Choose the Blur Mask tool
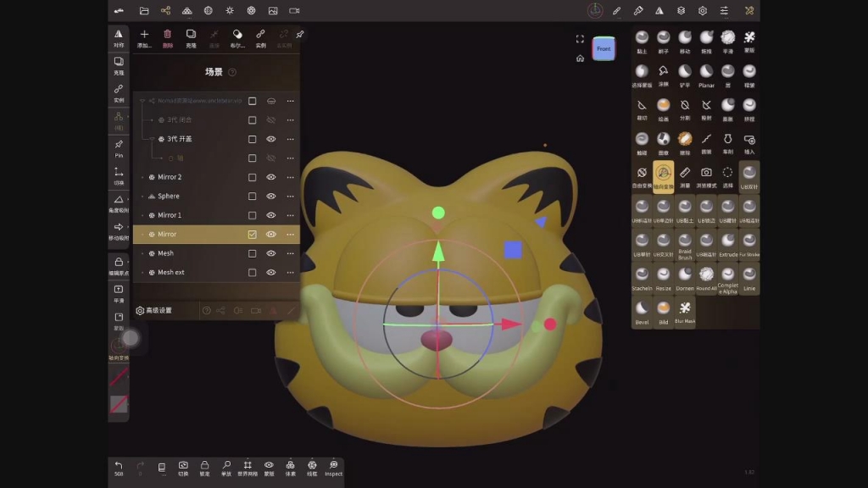This screenshot has width=868, height=488. click(685, 312)
